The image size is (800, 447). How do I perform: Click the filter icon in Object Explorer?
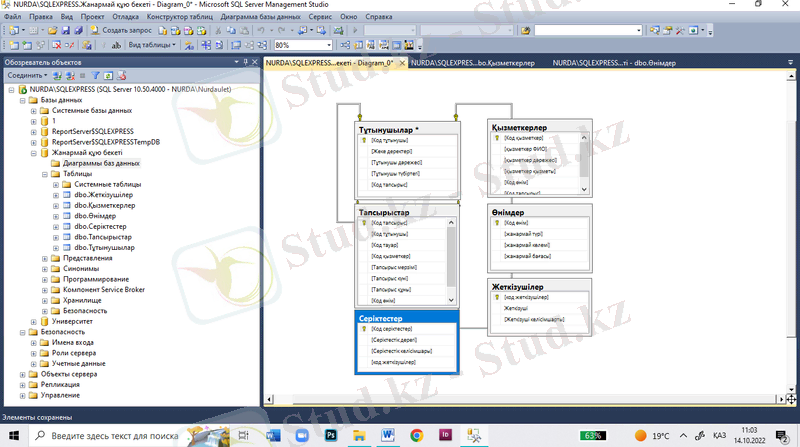[x=97, y=75]
